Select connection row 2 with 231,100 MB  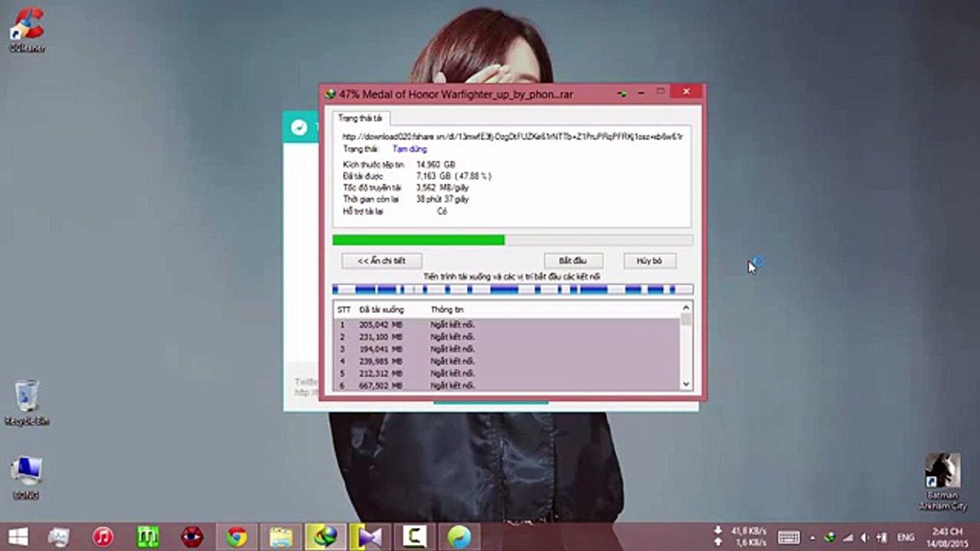[x=507, y=337]
